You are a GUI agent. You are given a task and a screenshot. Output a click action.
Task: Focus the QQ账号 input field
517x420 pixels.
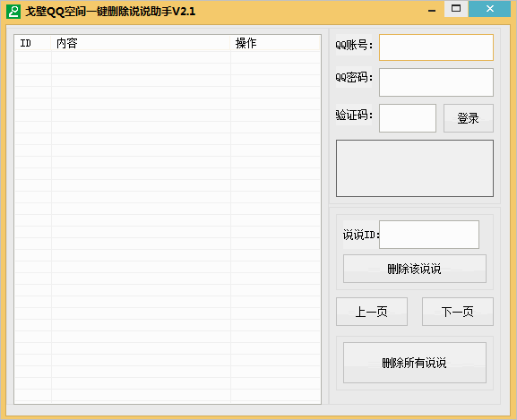tap(435, 47)
